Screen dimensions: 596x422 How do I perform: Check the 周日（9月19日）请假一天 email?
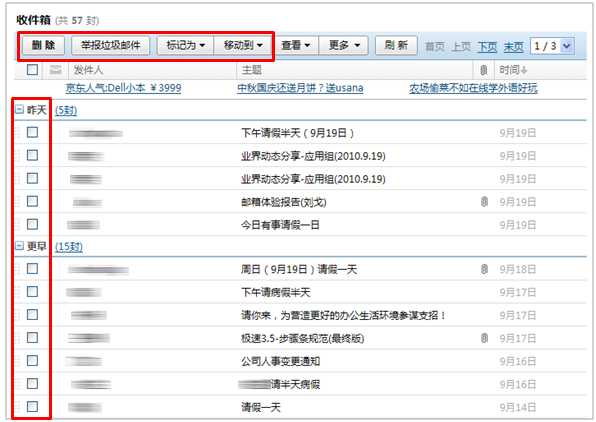point(32,269)
